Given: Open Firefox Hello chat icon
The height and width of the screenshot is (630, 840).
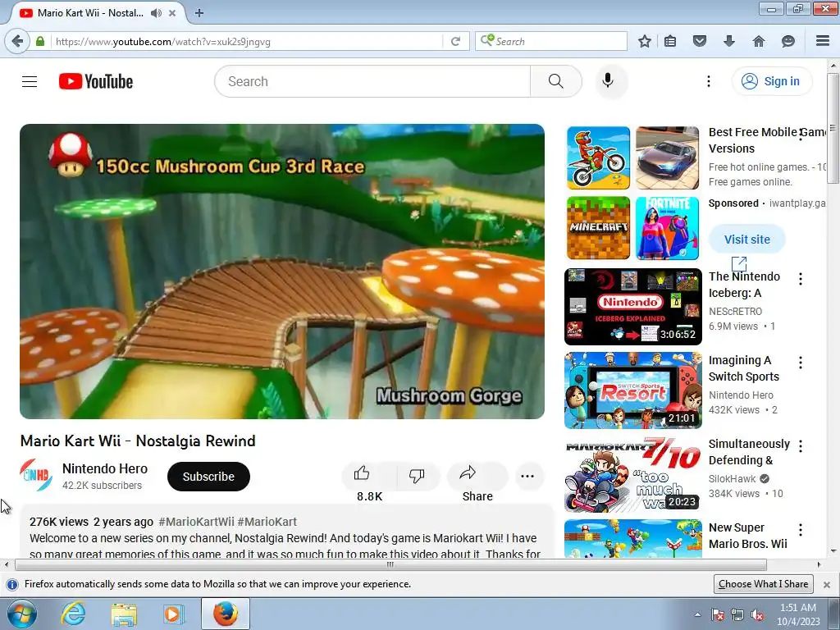Looking at the screenshot, I should coord(788,41).
